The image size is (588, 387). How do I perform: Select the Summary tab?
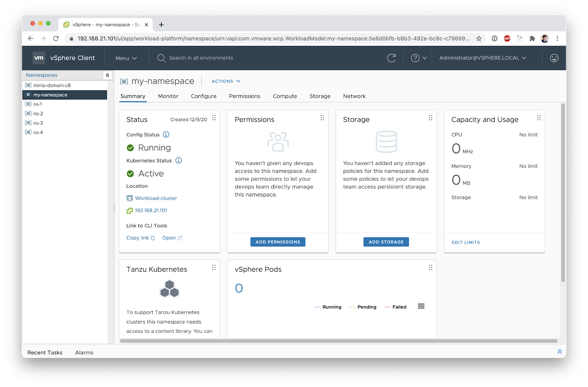click(133, 96)
